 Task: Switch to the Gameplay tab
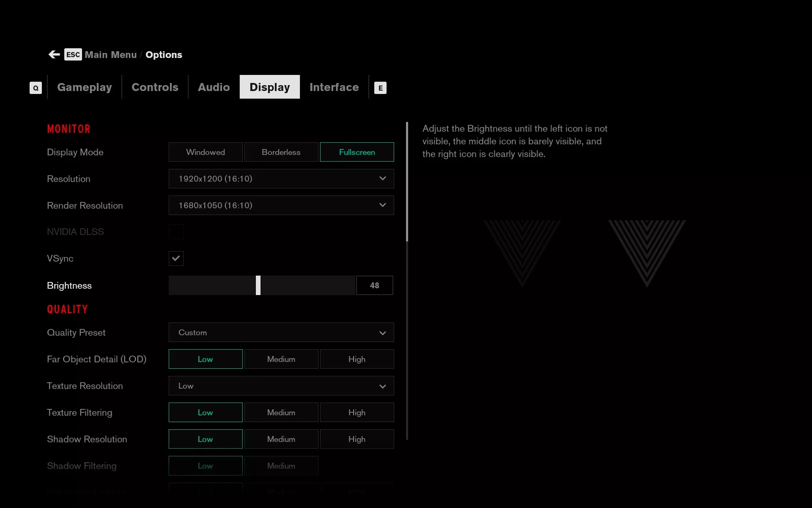click(85, 87)
